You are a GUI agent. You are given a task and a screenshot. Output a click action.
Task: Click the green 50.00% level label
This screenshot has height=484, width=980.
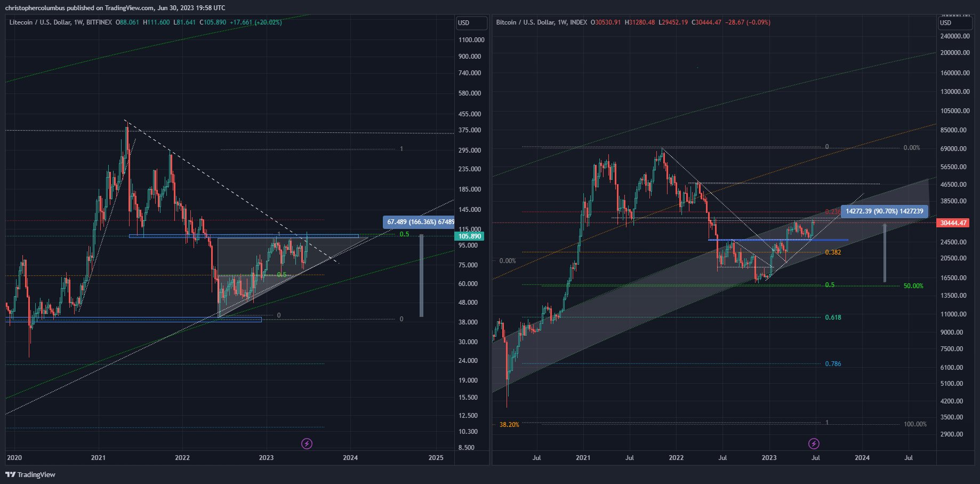pyautogui.click(x=913, y=286)
